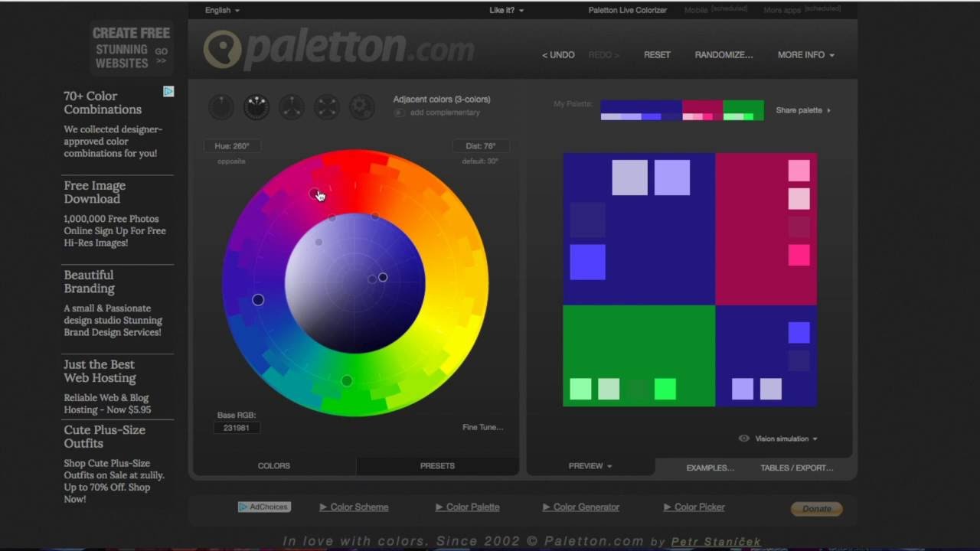Screen dimensions: 980x551
Task: Click the large green preview block
Action: click(639, 356)
